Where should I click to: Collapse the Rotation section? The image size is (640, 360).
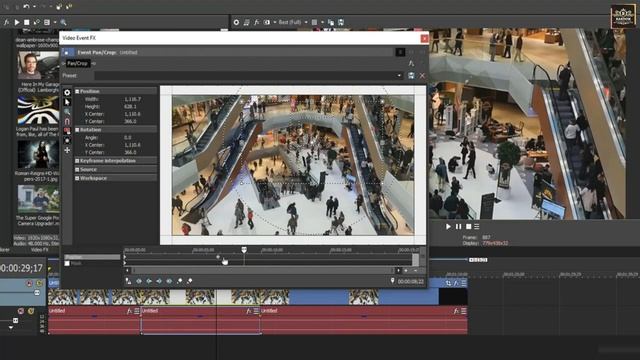pos(77,130)
